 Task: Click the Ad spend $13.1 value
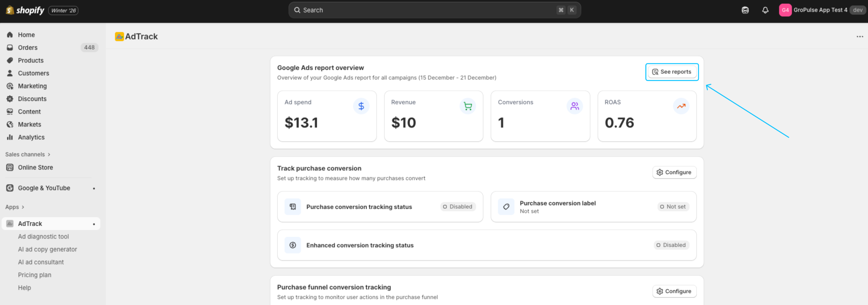tap(301, 122)
